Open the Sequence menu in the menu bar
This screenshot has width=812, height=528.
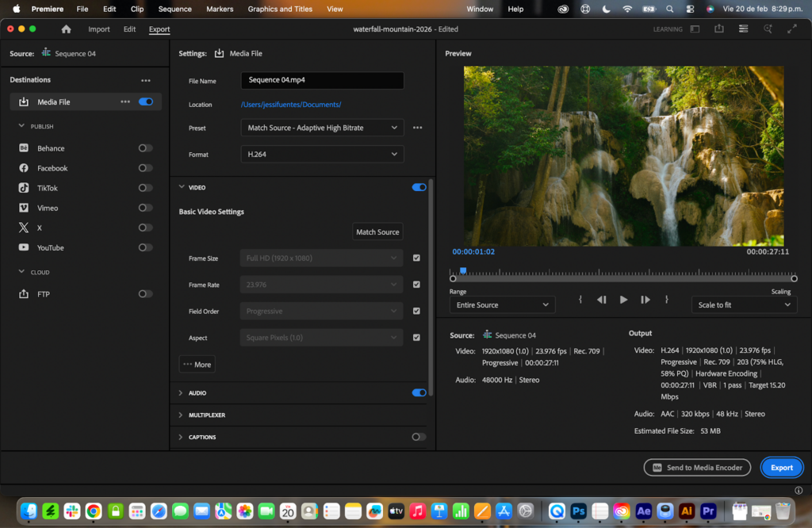click(174, 10)
